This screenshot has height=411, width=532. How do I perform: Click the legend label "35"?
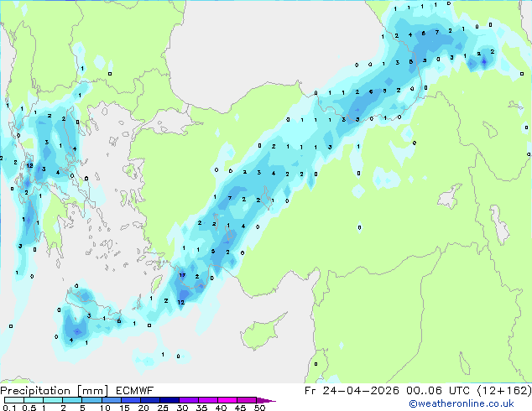point(201,408)
